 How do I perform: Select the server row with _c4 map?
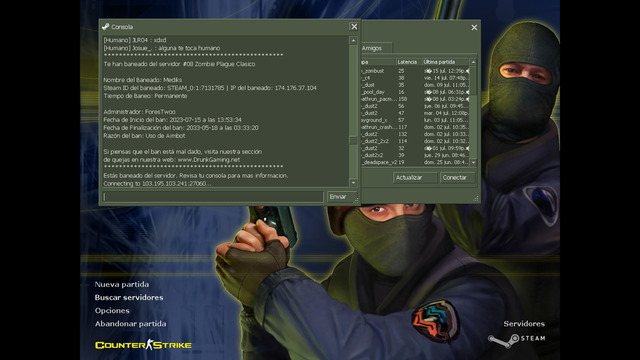(x=415, y=78)
